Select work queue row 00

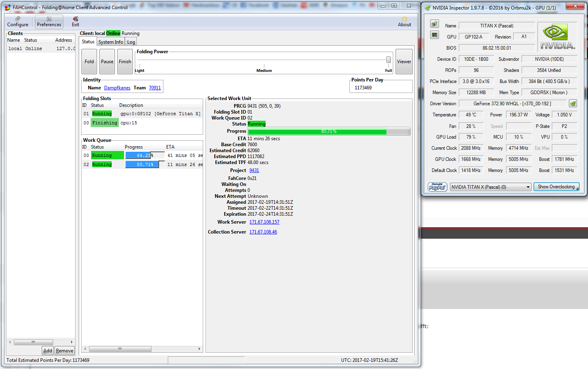[142, 155]
